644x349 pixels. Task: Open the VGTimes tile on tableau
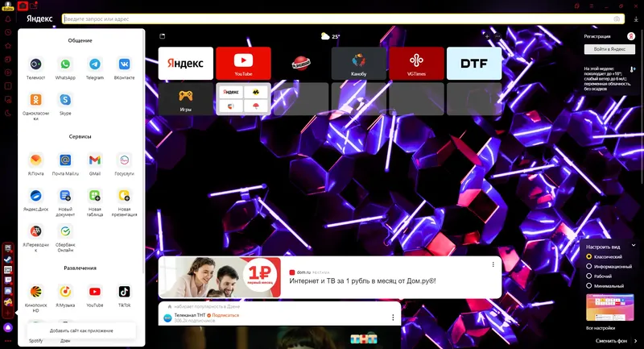click(x=416, y=64)
